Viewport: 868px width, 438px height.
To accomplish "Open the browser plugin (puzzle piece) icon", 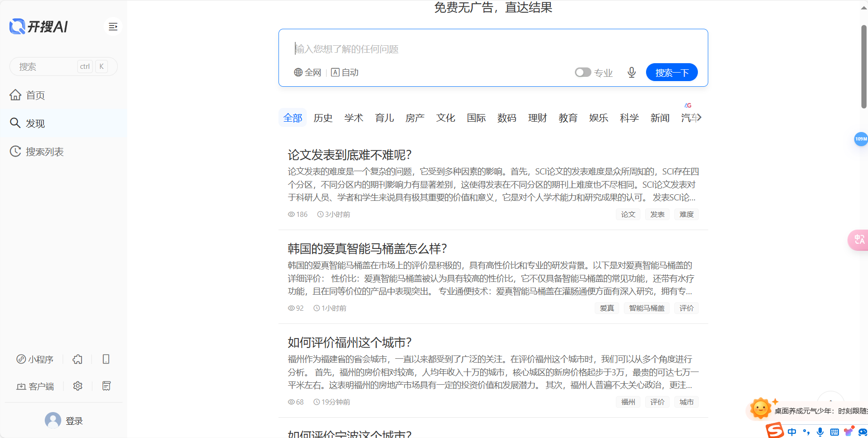I will (77, 359).
